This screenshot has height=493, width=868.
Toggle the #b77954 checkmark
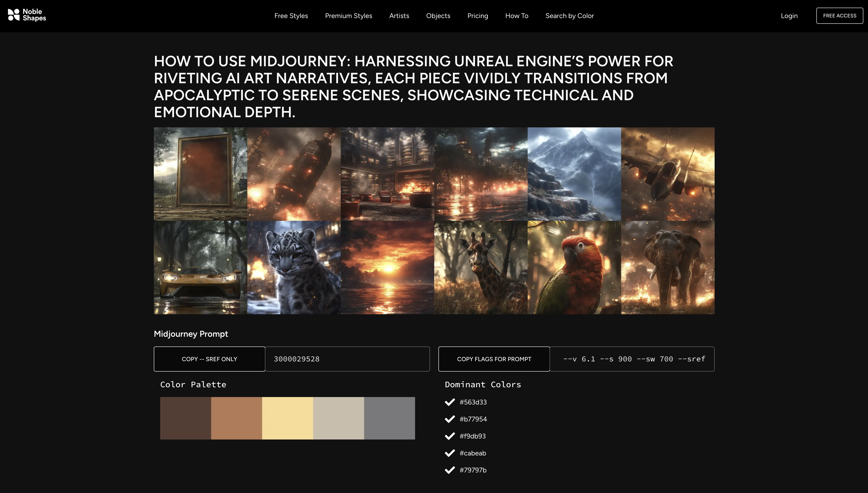point(450,419)
